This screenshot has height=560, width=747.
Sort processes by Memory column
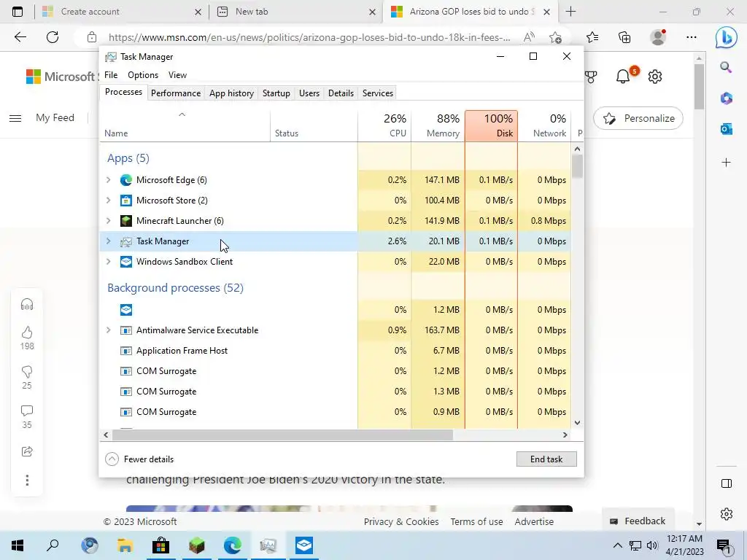click(438, 125)
